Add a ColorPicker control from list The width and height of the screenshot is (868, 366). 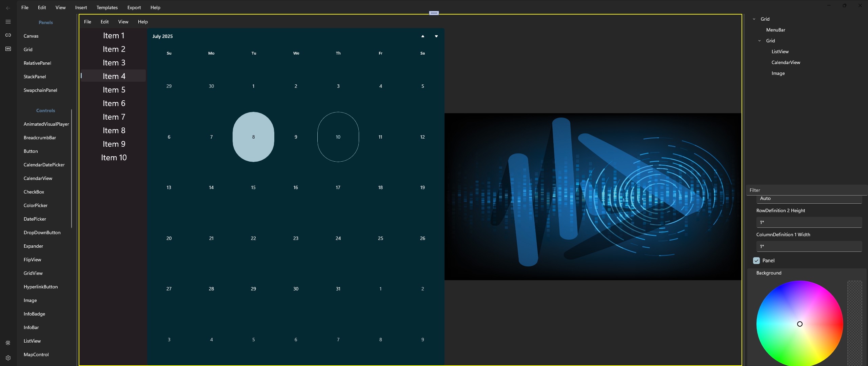tap(36, 205)
